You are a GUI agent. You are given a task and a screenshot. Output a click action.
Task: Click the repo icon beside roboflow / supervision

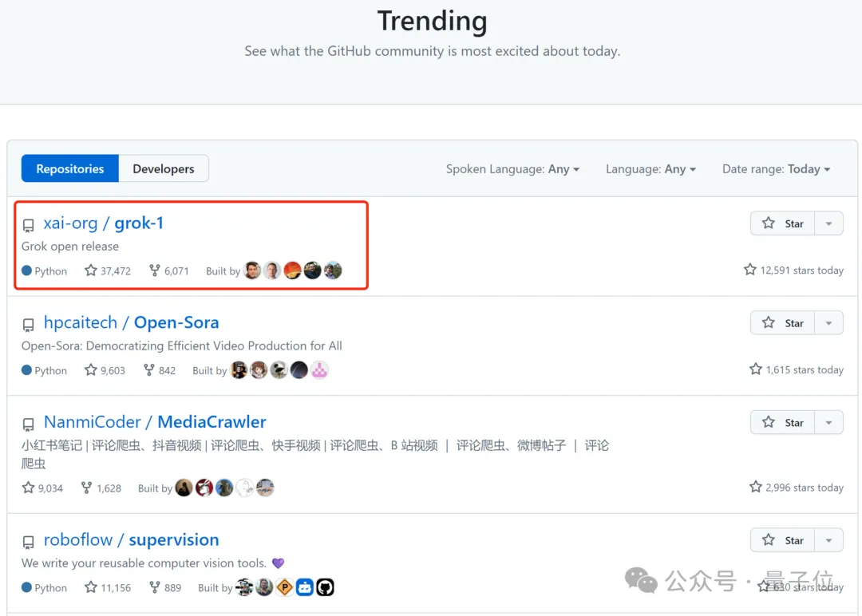tap(29, 543)
